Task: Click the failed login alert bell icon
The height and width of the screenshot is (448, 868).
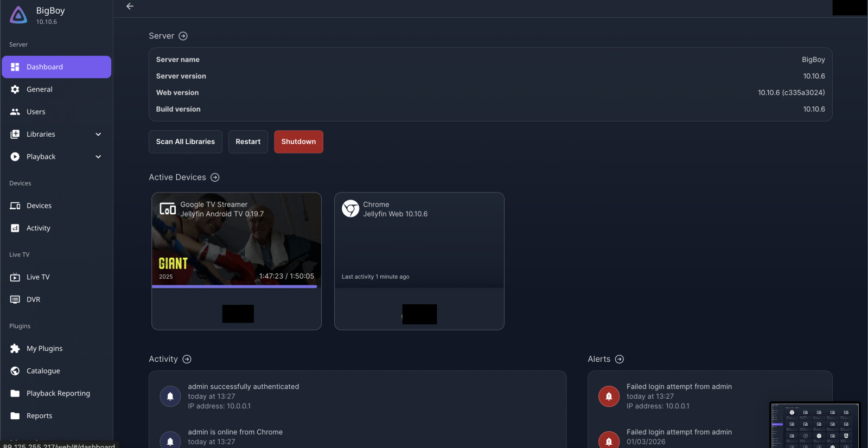Action: click(x=609, y=396)
